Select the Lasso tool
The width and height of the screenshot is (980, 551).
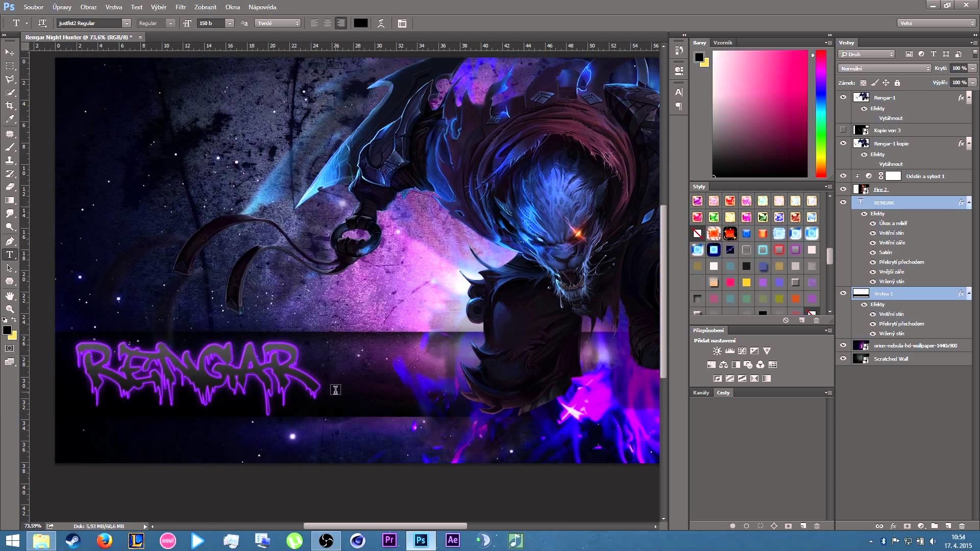pos(10,79)
